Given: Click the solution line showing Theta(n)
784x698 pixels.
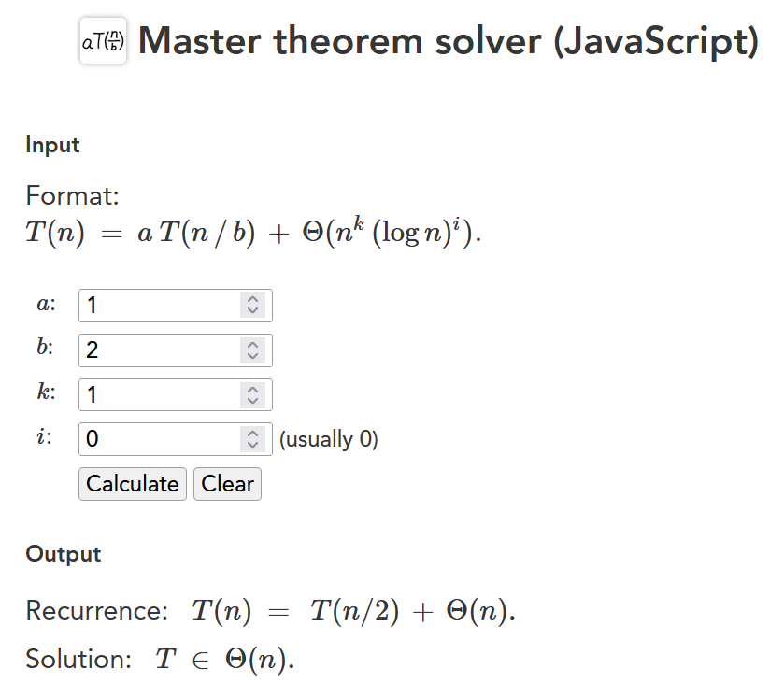Looking at the screenshot, I should tap(159, 658).
